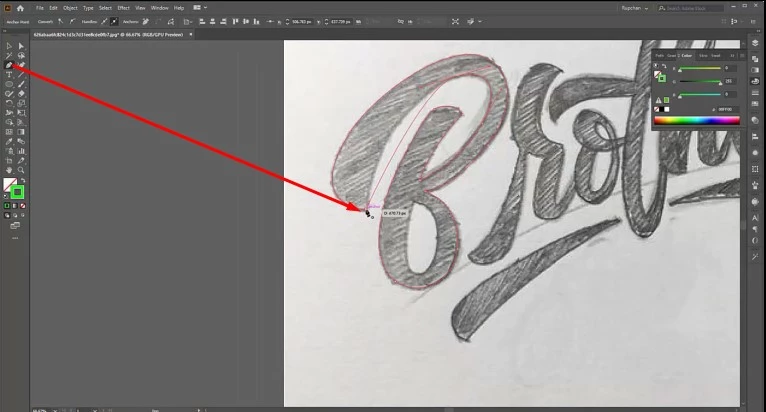Select the Shape Builder tool
This screenshot has height=412, width=766.
tap(9, 122)
